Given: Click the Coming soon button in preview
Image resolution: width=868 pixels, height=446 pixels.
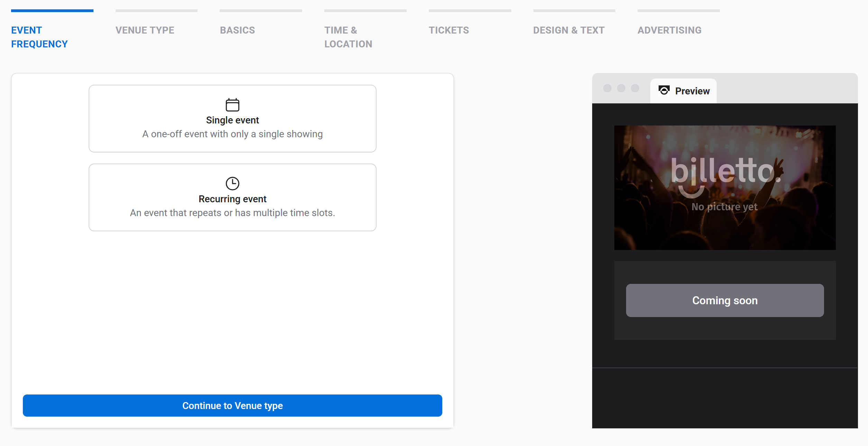Looking at the screenshot, I should [725, 300].
